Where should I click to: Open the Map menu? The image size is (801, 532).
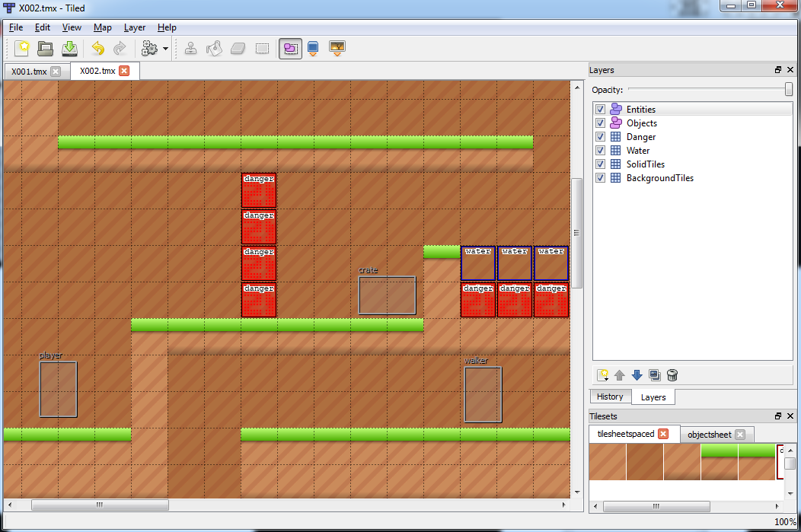102,27
